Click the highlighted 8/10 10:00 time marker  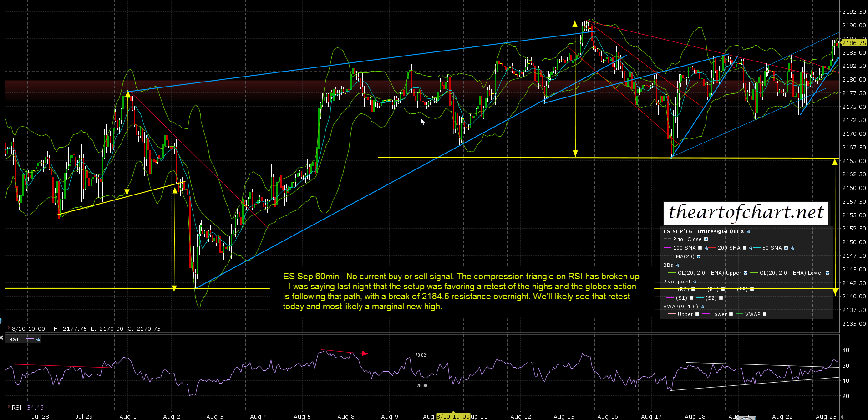[x=453, y=416]
